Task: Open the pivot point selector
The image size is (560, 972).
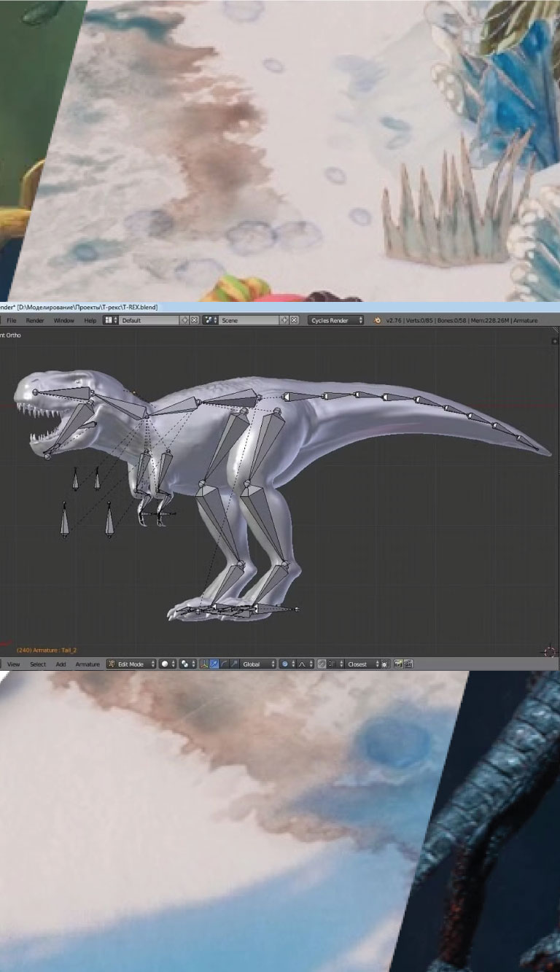Action: click(x=187, y=664)
